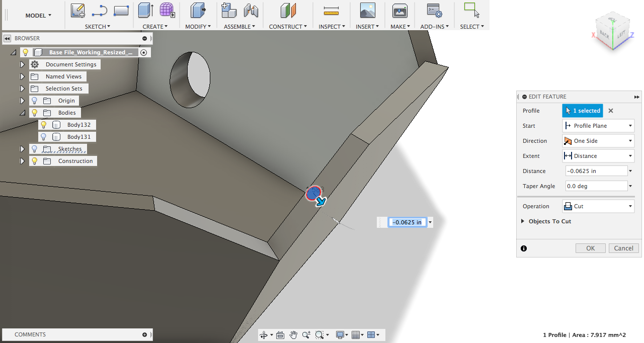Toggle visibility bulb for Bodies folder
644x343 pixels.
click(34, 113)
